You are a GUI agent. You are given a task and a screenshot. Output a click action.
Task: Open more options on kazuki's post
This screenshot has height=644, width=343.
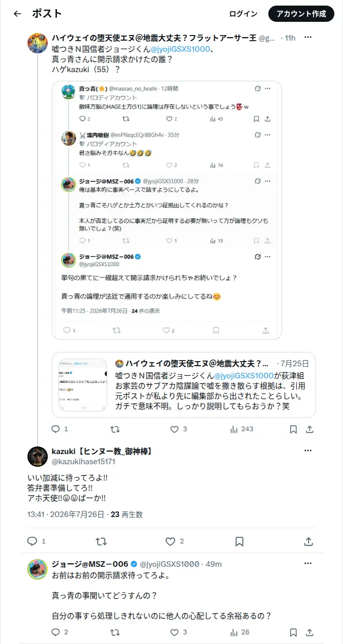tap(308, 451)
